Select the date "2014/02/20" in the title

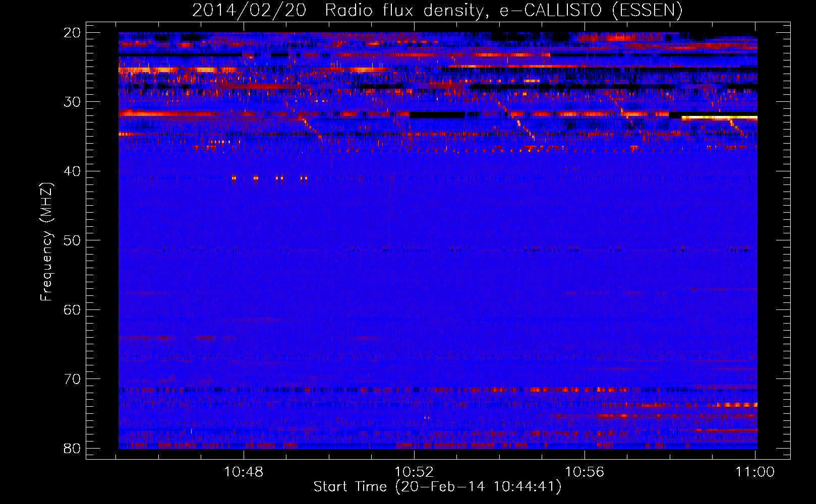point(249,11)
